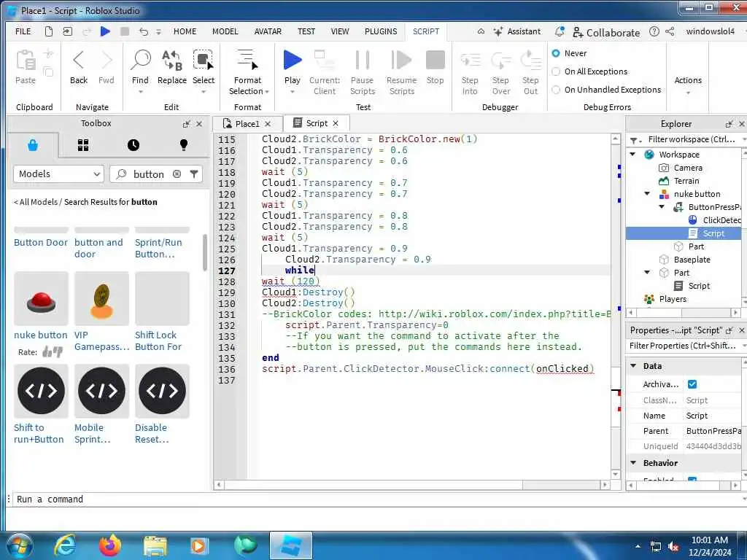
Task: Click the share icon near username
Action: [670, 31]
